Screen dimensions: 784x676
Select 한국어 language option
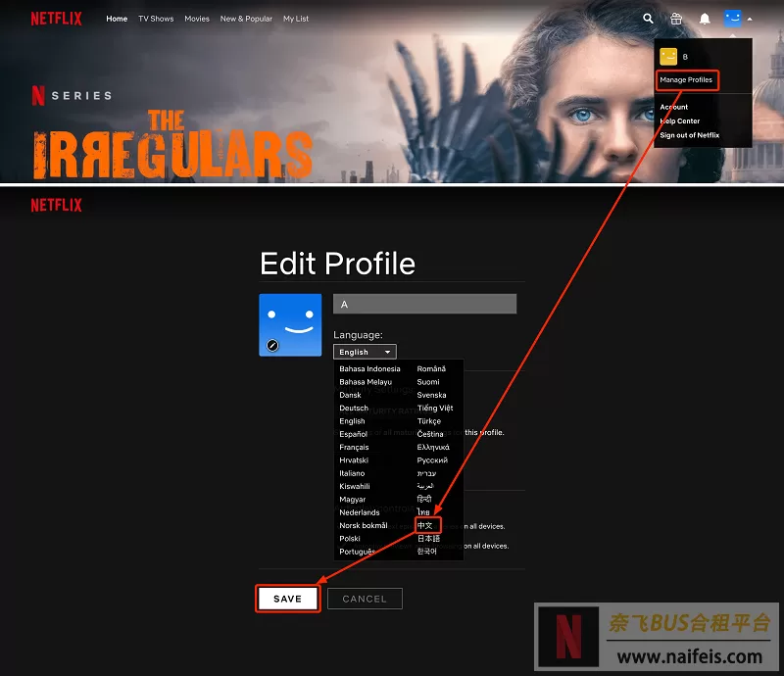point(427,551)
